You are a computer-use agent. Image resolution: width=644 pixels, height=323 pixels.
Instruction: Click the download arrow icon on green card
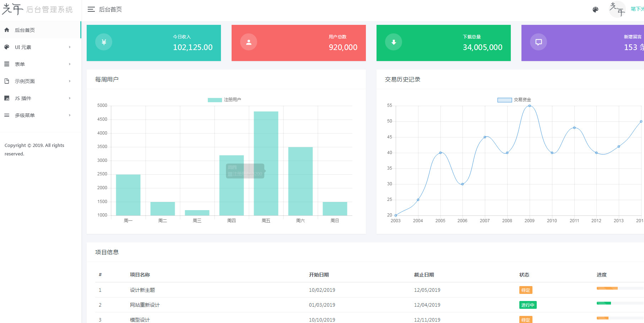394,42
